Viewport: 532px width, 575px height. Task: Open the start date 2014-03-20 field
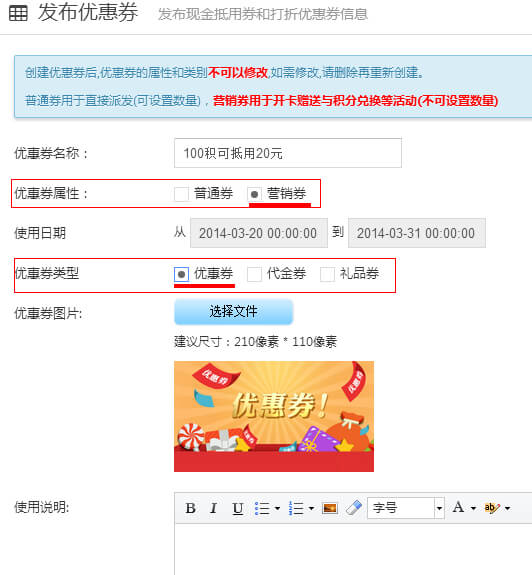point(259,233)
